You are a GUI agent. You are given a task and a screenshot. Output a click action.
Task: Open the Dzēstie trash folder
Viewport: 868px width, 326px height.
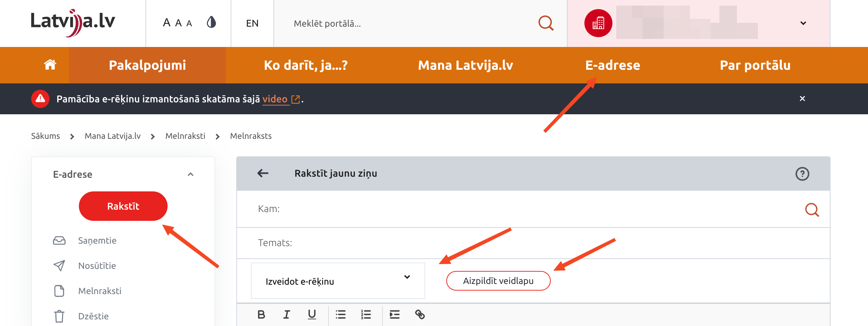(x=93, y=316)
